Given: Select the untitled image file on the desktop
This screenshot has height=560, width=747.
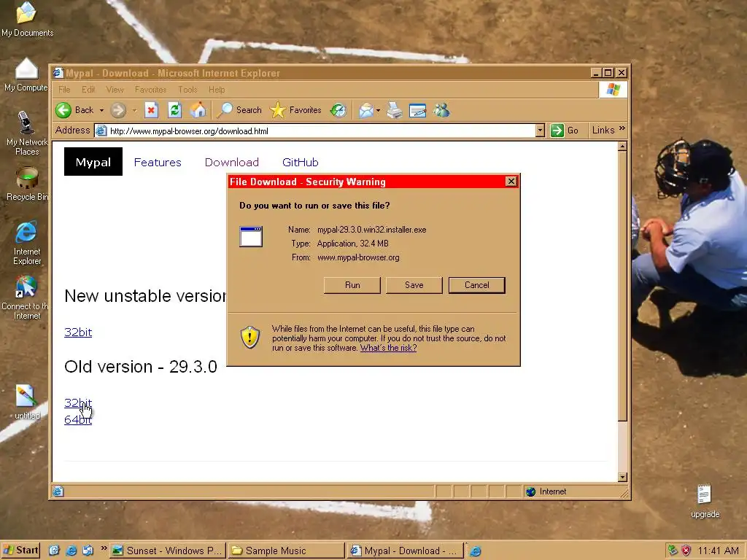Looking at the screenshot, I should pyautogui.click(x=25, y=396).
